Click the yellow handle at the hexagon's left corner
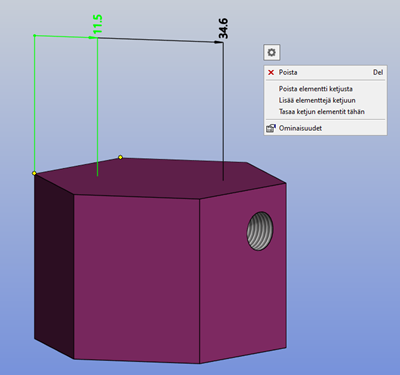This screenshot has height=375, width=400. 34,173
